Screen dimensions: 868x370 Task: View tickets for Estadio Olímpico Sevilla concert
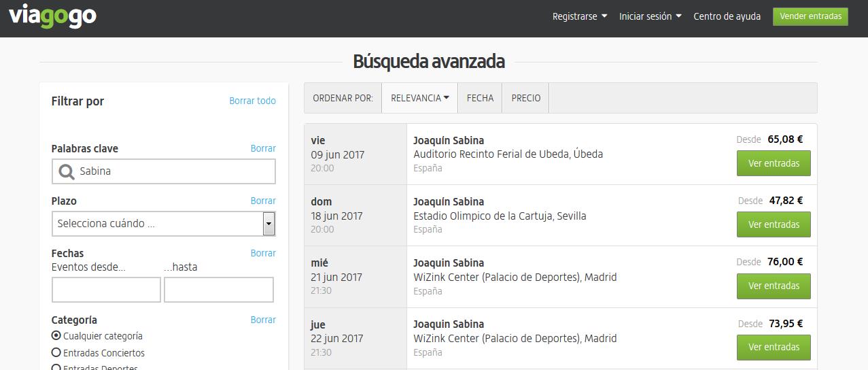click(x=774, y=224)
